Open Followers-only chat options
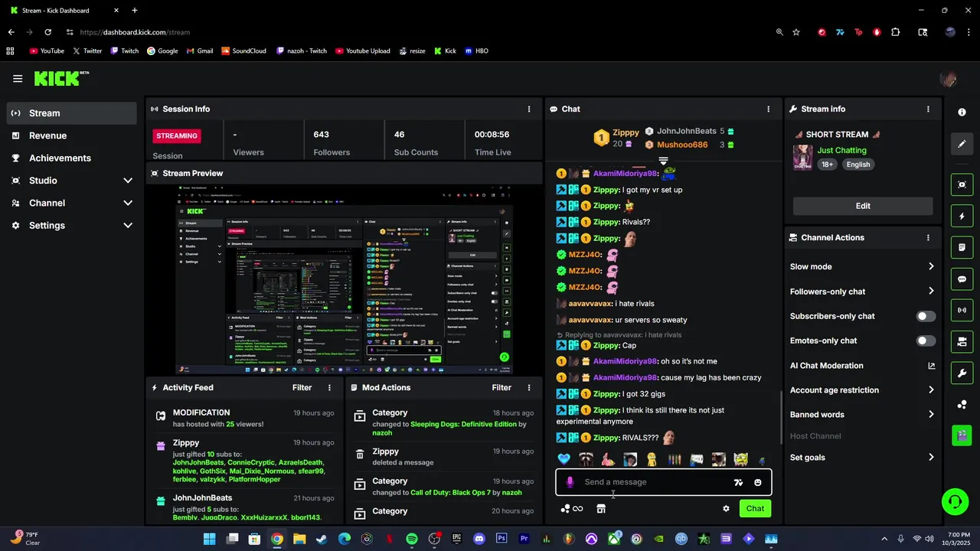Screen dimensions: 980x551 (x=863, y=292)
